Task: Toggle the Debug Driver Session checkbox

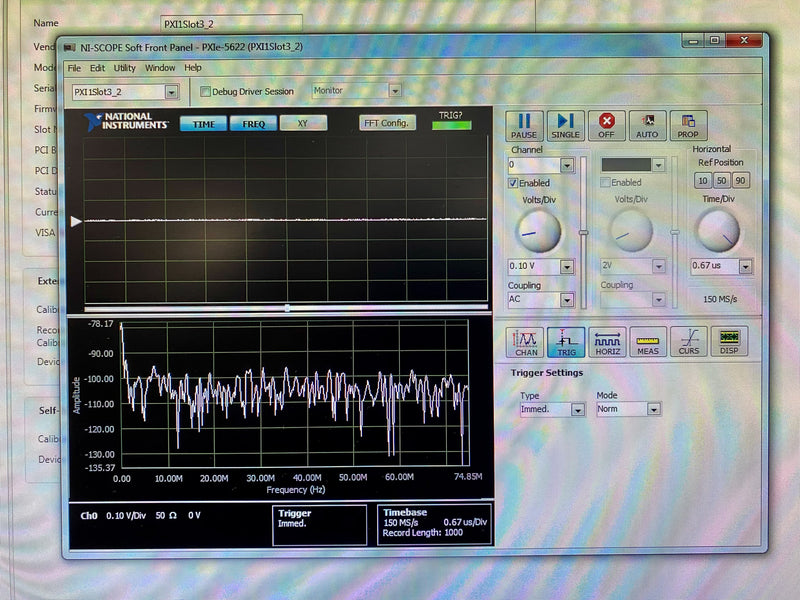Action: tap(206, 91)
